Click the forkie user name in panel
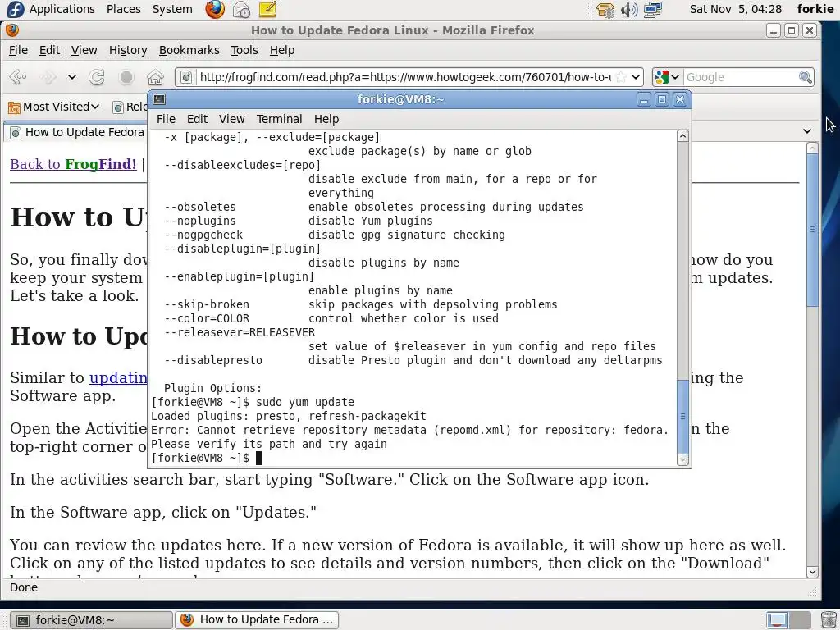Viewport: 840px width, 630px height. click(x=815, y=9)
